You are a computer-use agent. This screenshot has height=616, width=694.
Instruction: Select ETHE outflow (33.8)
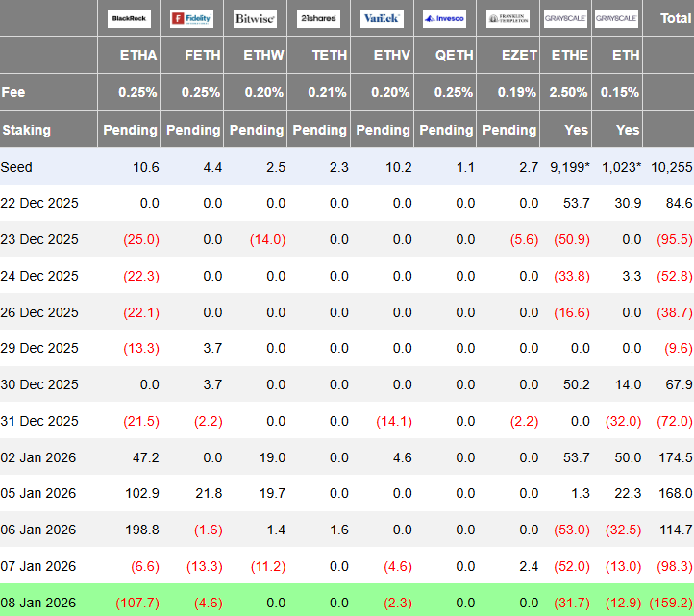(x=572, y=276)
